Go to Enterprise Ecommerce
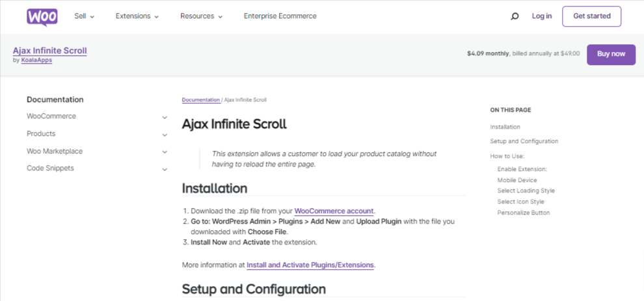 [x=280, y=16]
